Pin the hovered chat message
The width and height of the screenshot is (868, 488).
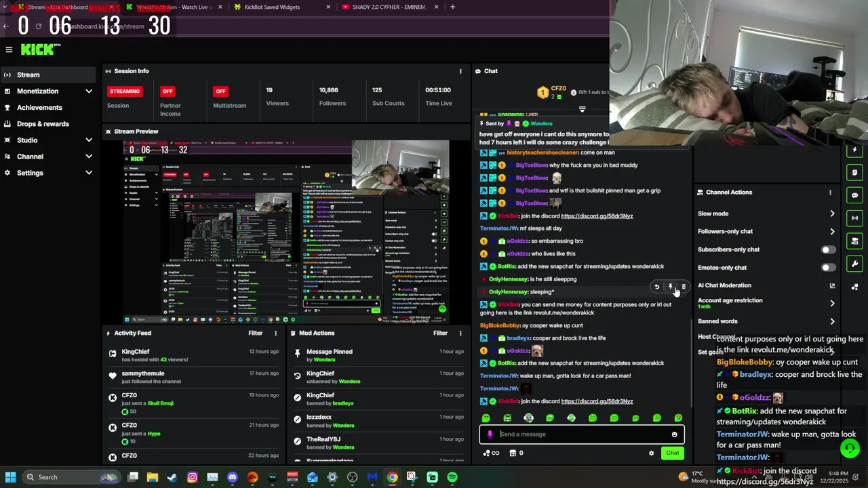pyautogui.click(x=670, y=287)
